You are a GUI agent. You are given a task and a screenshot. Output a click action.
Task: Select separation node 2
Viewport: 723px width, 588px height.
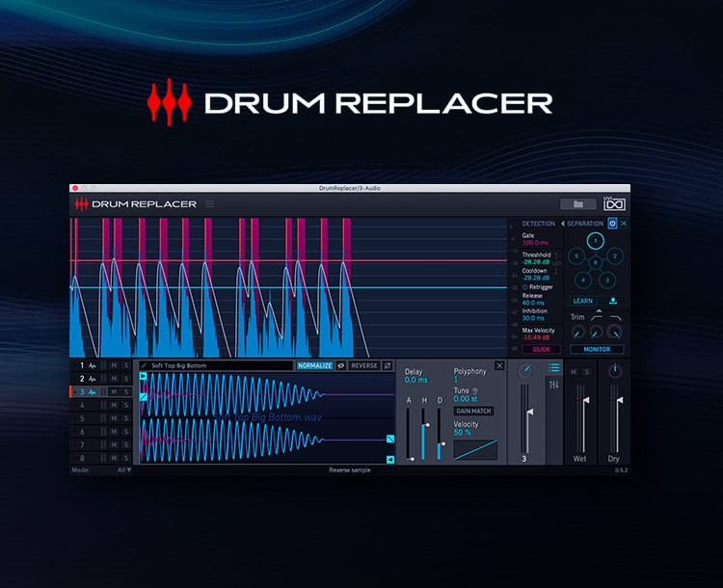615,256
